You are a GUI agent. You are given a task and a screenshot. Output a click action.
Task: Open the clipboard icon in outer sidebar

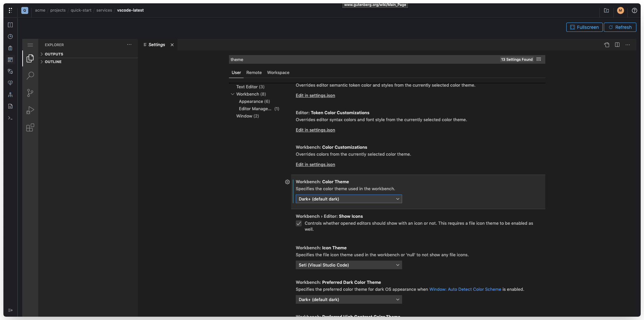(10, 48)
